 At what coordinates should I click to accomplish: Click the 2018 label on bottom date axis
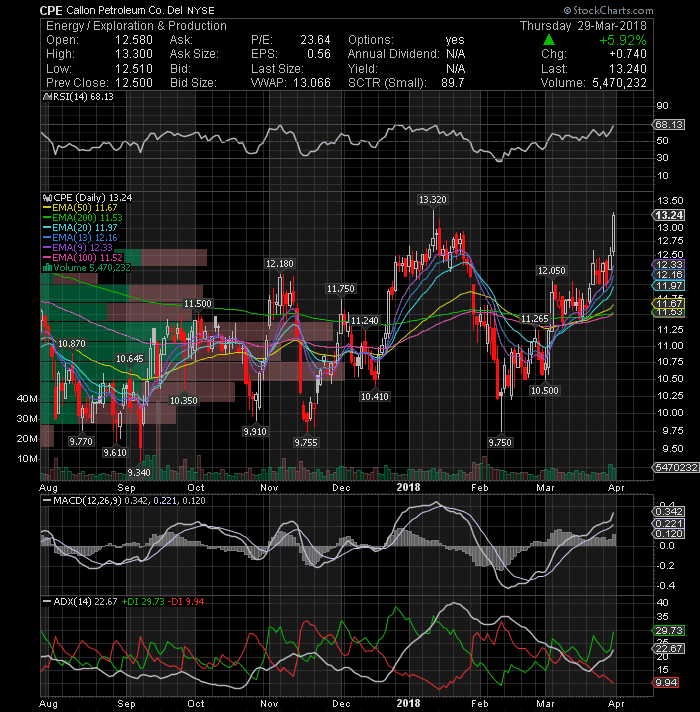click(x=408, y=703)
